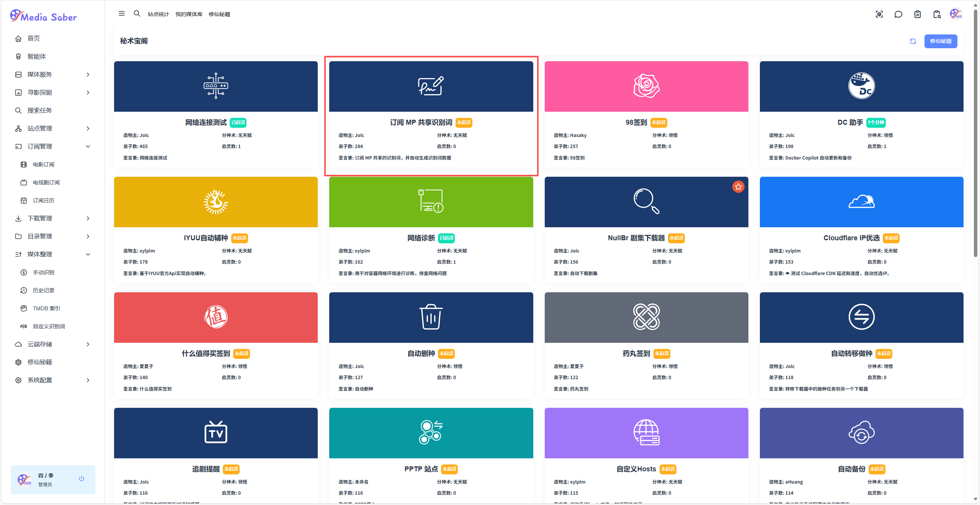Screen dimensions: 980x505
Task: Open the Cloudflare IP优选 card thumbnail
Action: (x=861, y=202)
